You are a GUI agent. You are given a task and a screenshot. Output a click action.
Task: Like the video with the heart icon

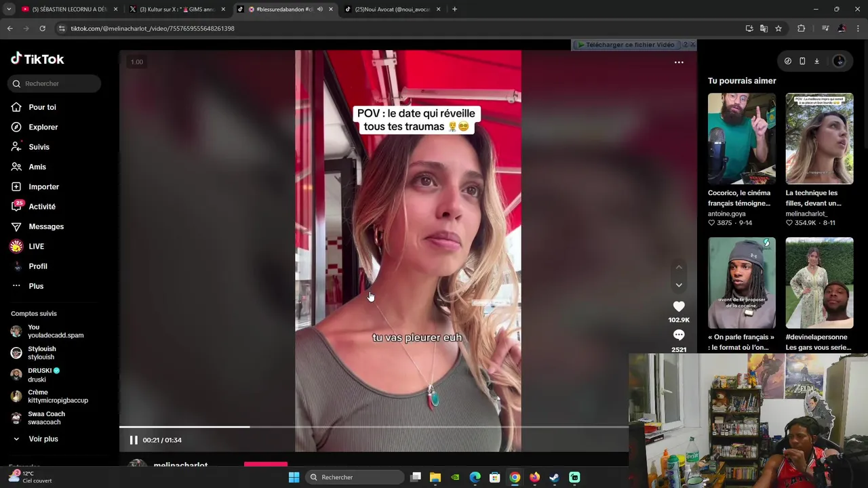tap(679, 306)
